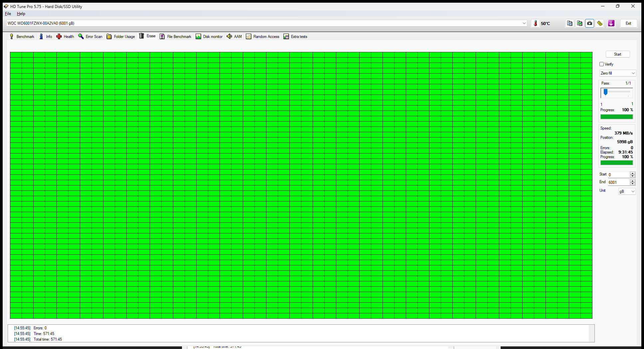
Task: Switch to the Error Scan tab
Action: [x=90, y=37]
